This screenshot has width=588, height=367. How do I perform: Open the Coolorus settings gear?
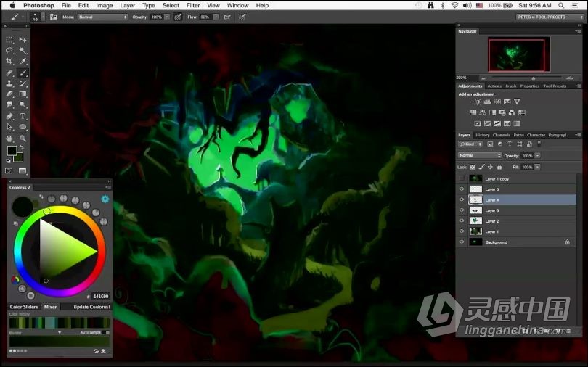pos(105,199)
